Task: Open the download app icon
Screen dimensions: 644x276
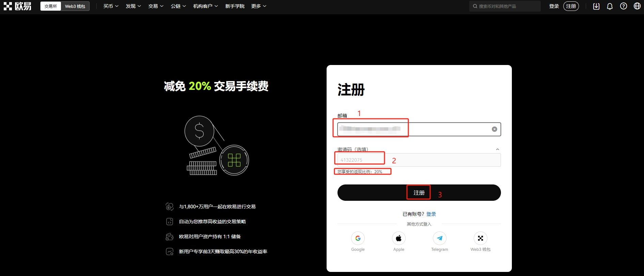Action: 596,6
